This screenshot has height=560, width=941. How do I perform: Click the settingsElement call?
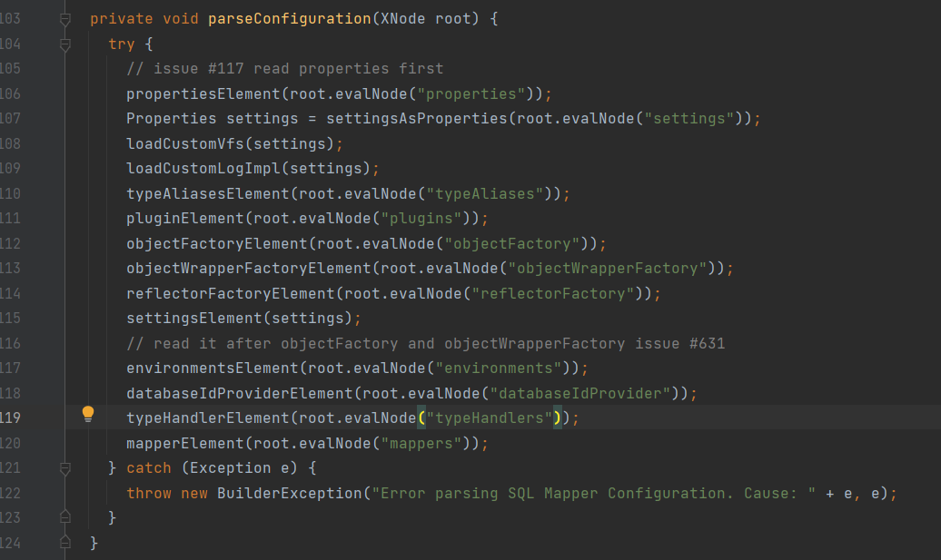[x=193, y=318]
